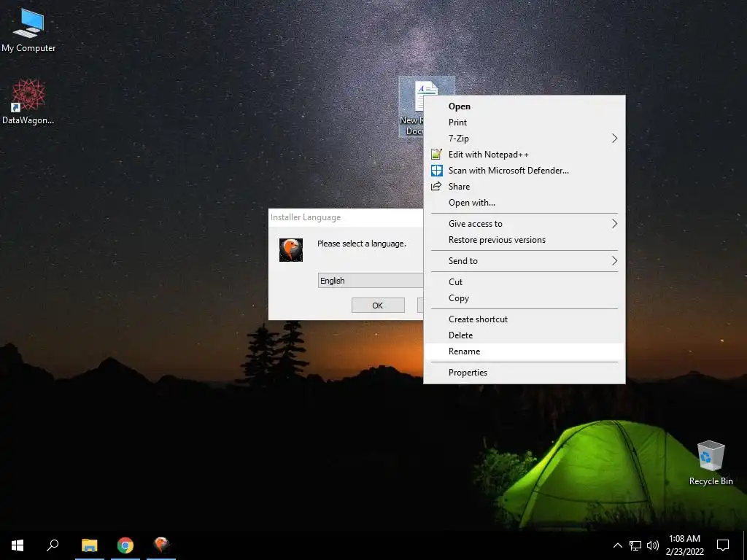Open Properties from the context menu
The image size is (747, 560).
point(524,373)
